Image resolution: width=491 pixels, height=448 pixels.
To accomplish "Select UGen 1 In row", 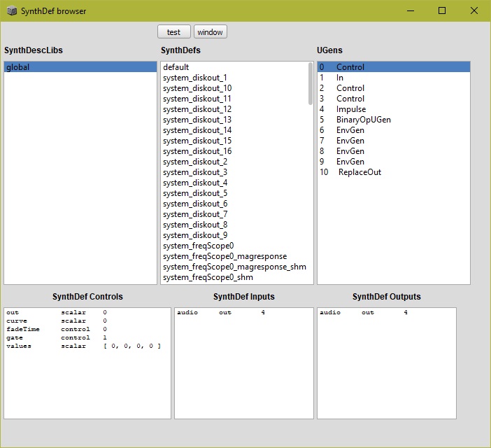I will (x=394, y=78).
